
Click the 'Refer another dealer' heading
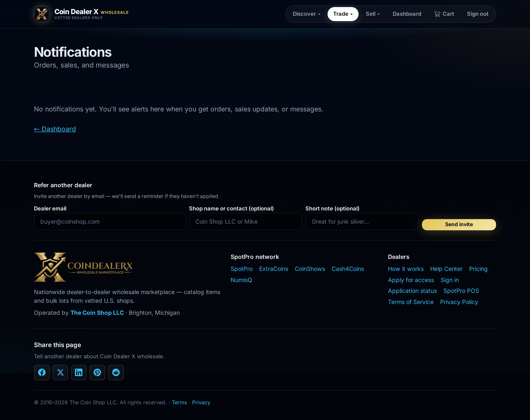[63, 185]
